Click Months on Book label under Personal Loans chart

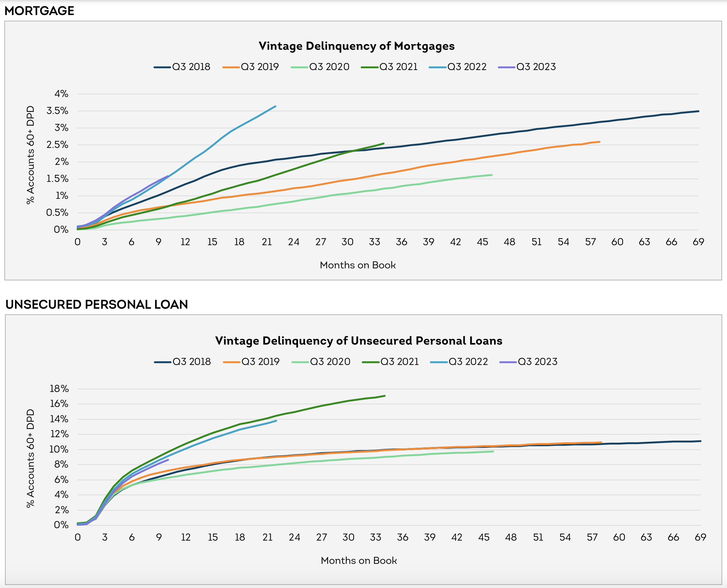tap(359, 561)
